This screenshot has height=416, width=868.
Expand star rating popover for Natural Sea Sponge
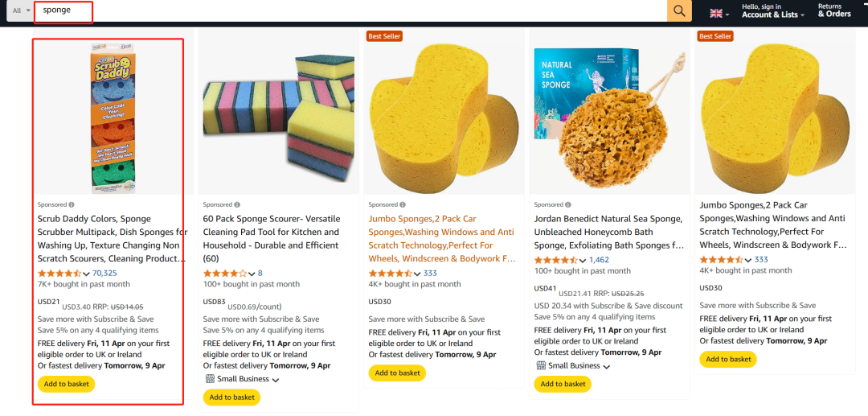583,261
